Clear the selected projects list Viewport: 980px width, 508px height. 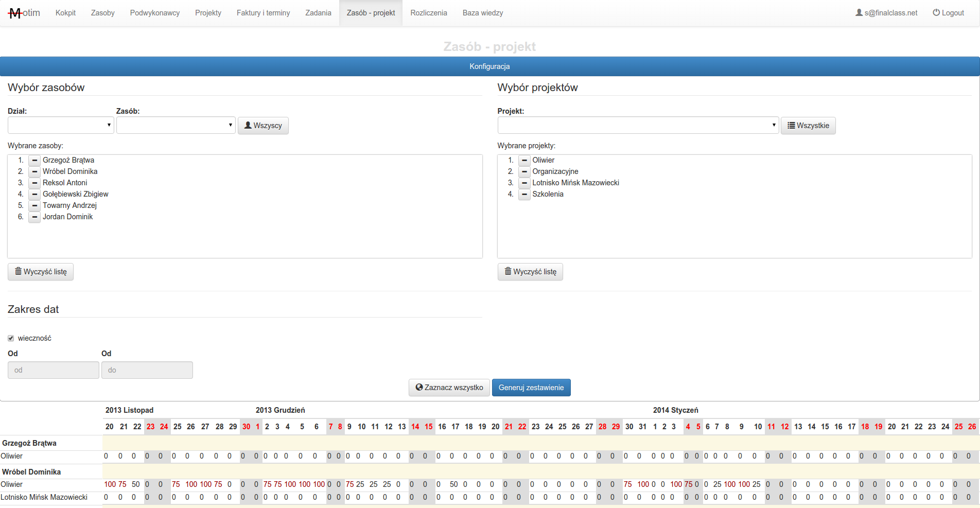coord(530,272)
